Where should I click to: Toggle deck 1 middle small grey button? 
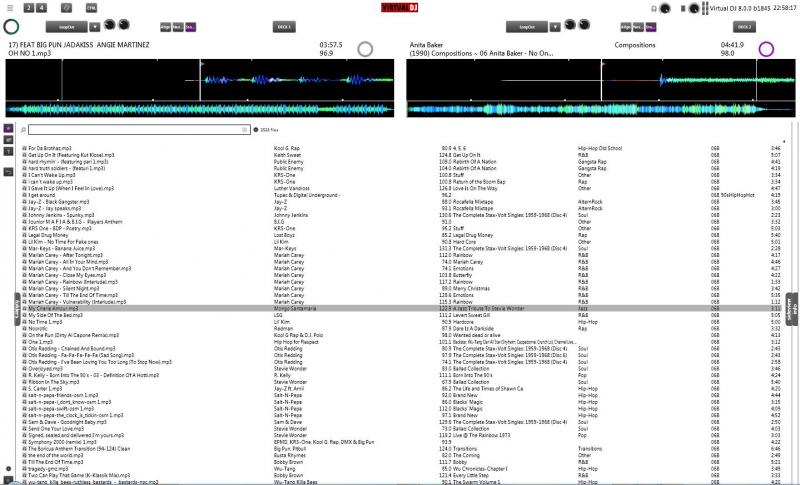point(178,27)
